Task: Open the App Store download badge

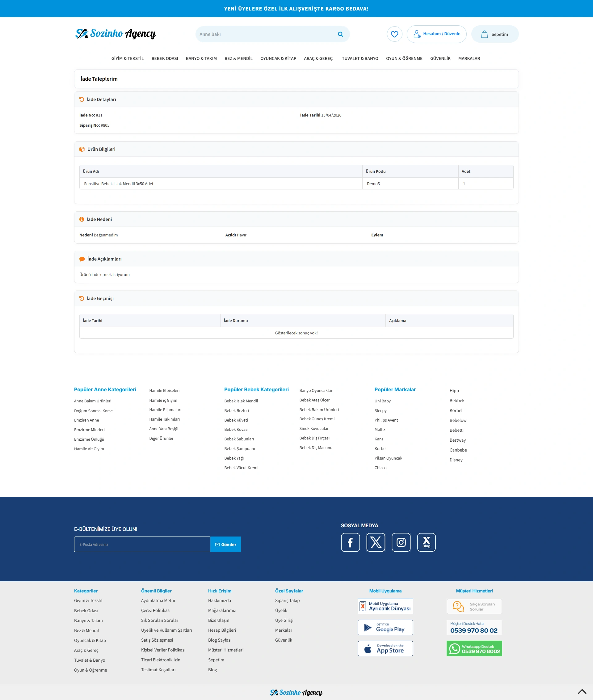Action: [x=385, y=648]
